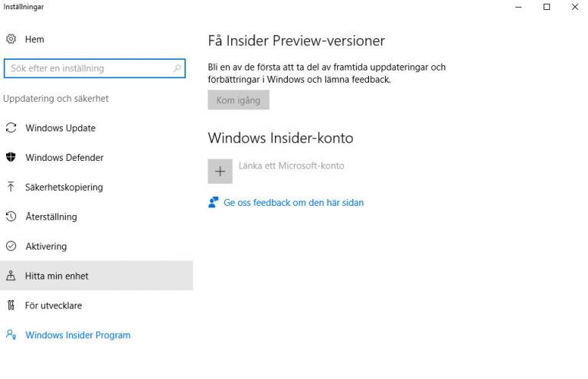This screenshot has height=379, width=588.
Task: Click the Windows Insider Program icon
Action: [11, 335]
